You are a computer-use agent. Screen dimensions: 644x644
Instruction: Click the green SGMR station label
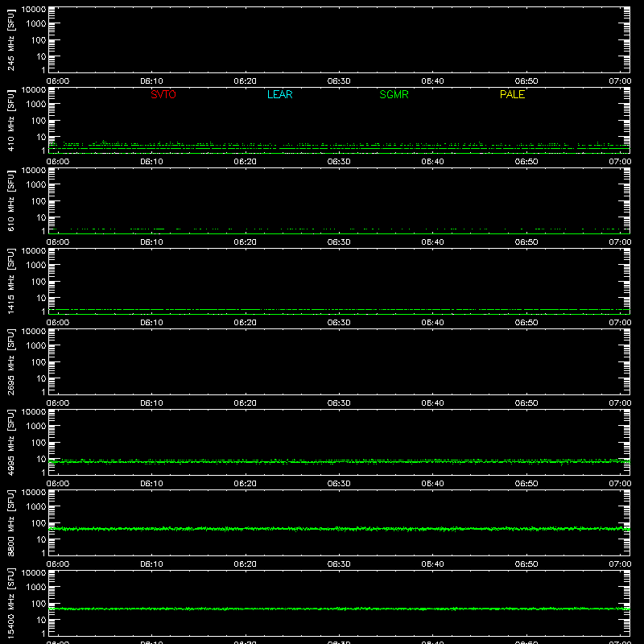click(394, 94)
